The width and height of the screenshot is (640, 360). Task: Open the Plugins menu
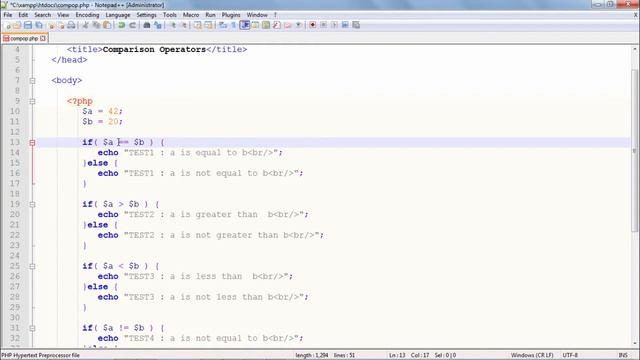(231, 15)
